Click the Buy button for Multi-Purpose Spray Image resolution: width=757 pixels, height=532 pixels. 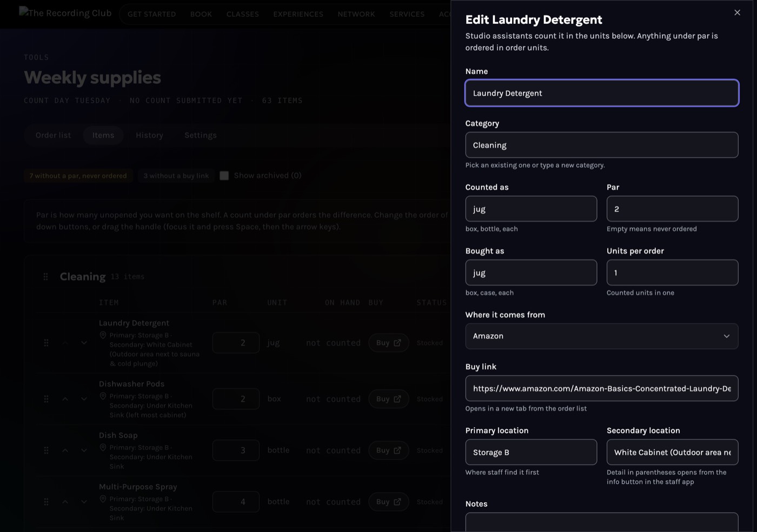(389, 502)
